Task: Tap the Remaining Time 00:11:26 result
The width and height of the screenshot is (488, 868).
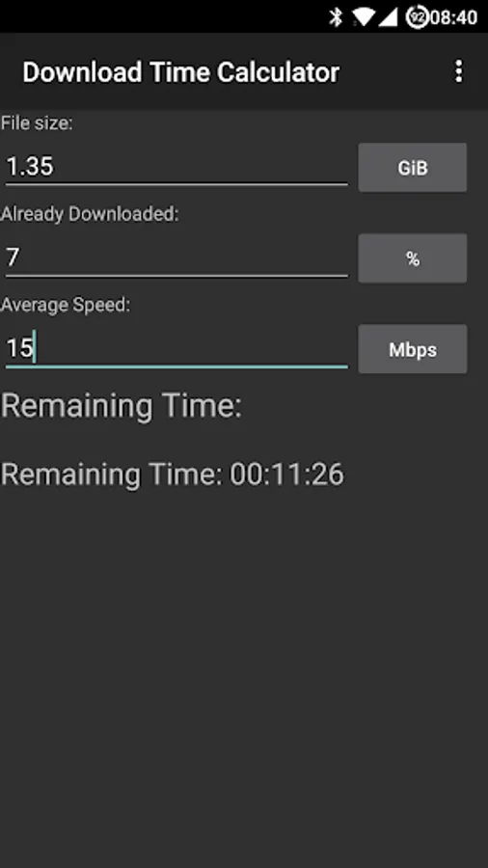Action: [x=172, y=475]
